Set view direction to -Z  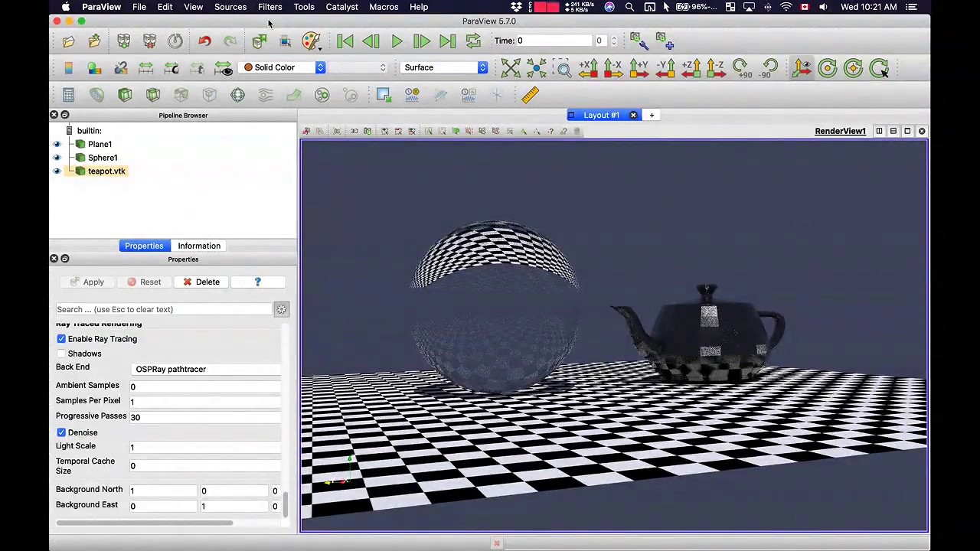716,68
